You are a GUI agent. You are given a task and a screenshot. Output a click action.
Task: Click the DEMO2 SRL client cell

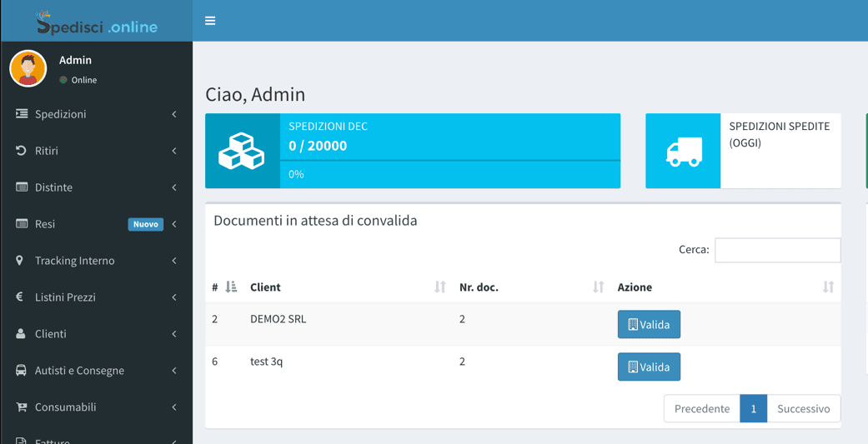[x=278, y=319]
